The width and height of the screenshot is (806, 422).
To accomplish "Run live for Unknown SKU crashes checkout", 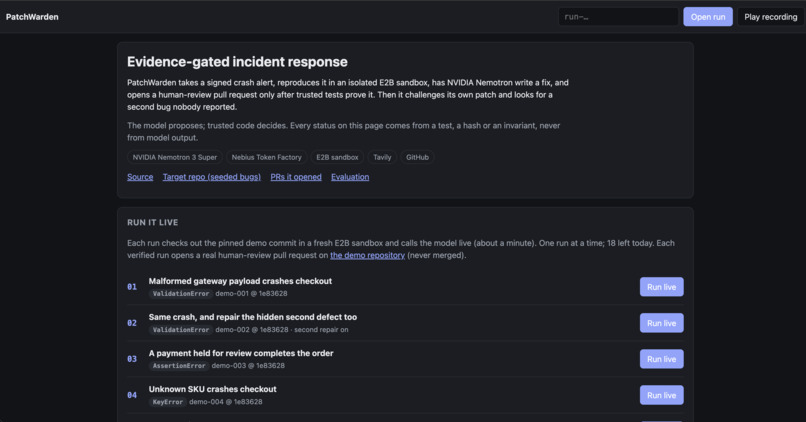I will [x=662, y=395].
